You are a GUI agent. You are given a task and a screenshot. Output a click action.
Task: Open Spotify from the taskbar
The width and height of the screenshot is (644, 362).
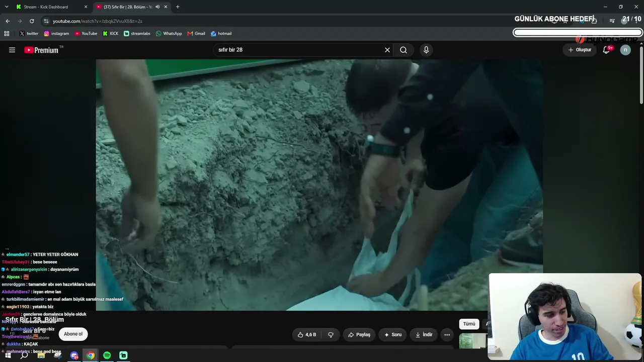[107, 355]
